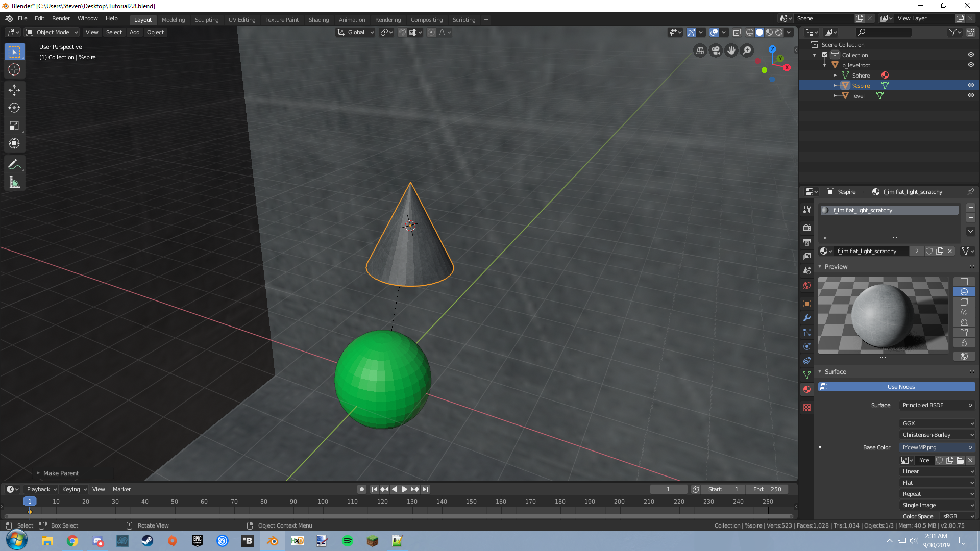Expand the b_levelroot item in the outliner
The image size is (980, 551).
[825, 65]
